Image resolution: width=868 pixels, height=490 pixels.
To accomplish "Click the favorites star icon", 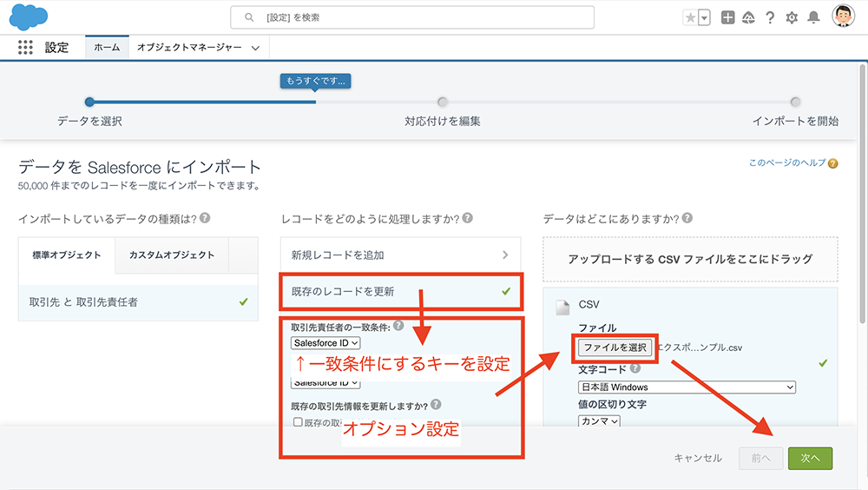I will [690, 17].
